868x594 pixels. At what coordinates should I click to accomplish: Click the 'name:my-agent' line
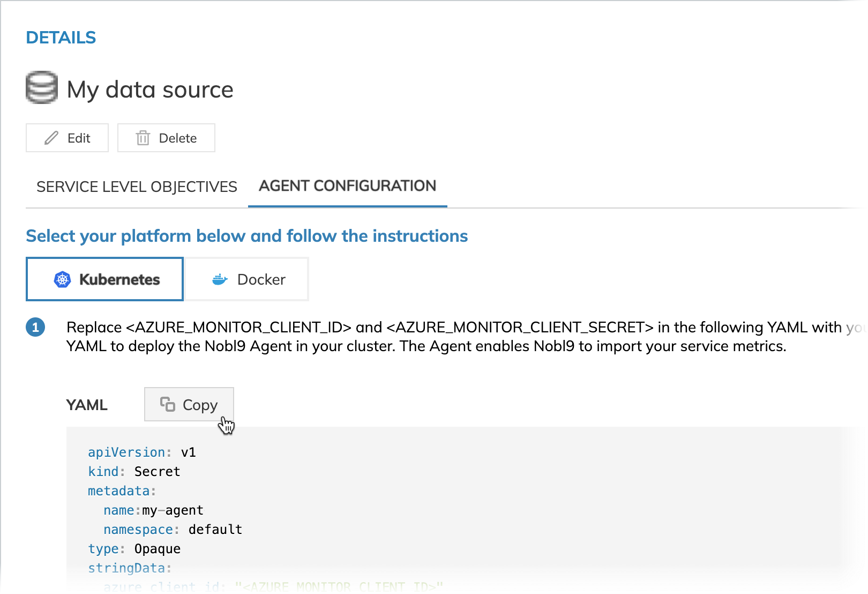[x=153, y=510]
